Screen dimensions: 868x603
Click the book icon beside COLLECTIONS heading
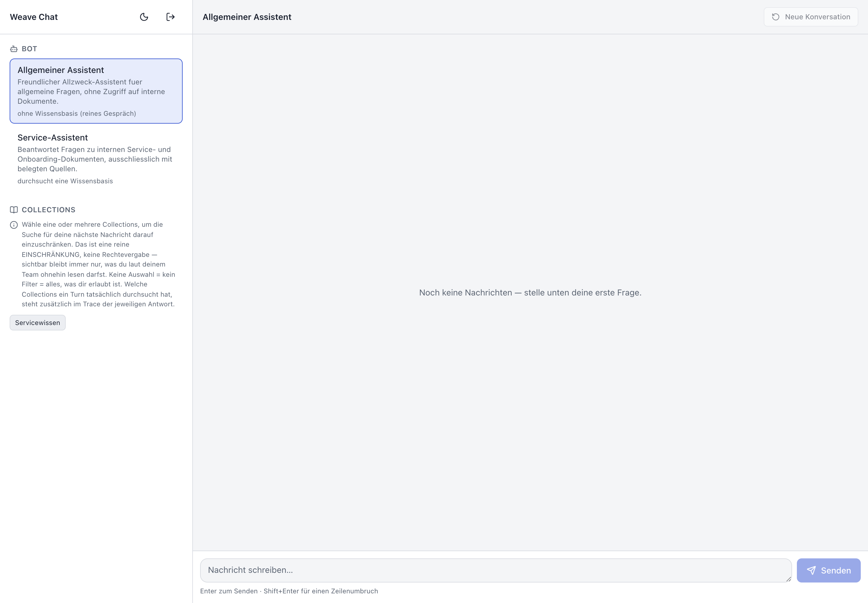14,210
